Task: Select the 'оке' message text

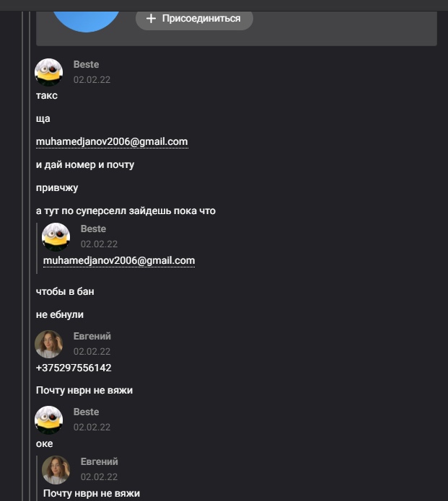Action: click(x=44, y=444)
